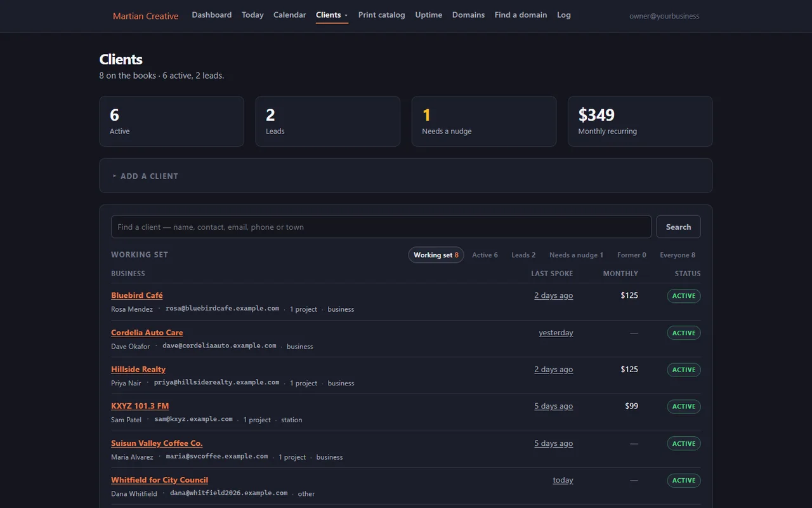Open Whitfield for City Council client
This screenshot has width=812, height=508.
[x=160, y=480]
